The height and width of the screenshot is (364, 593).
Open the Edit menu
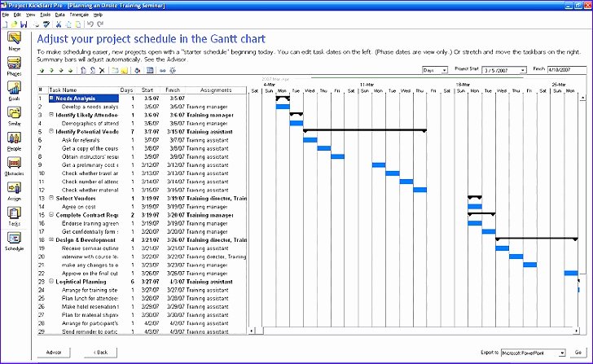(17, 15)
